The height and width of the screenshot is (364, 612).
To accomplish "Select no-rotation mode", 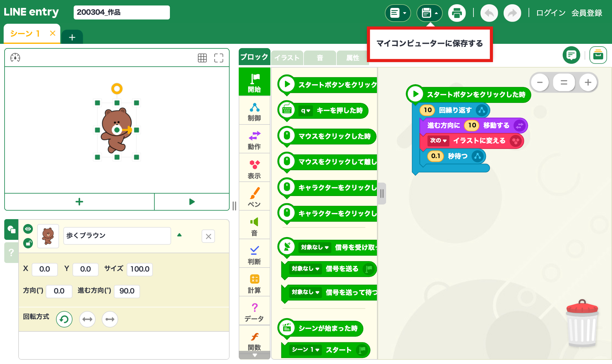I will point(110,319).
